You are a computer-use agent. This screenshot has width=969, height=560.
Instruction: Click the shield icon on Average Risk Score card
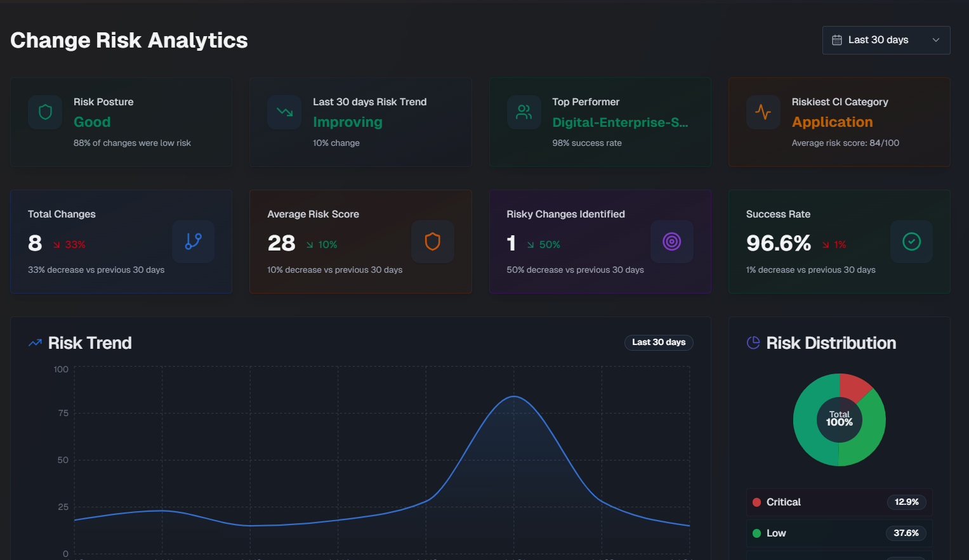pyautogui.click(x=432, y=242)
